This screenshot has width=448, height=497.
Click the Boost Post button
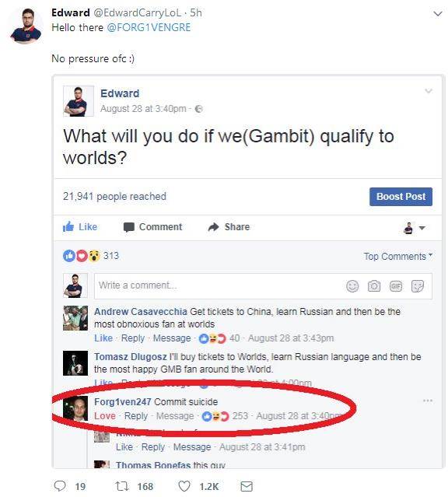(x=401, y=197)
